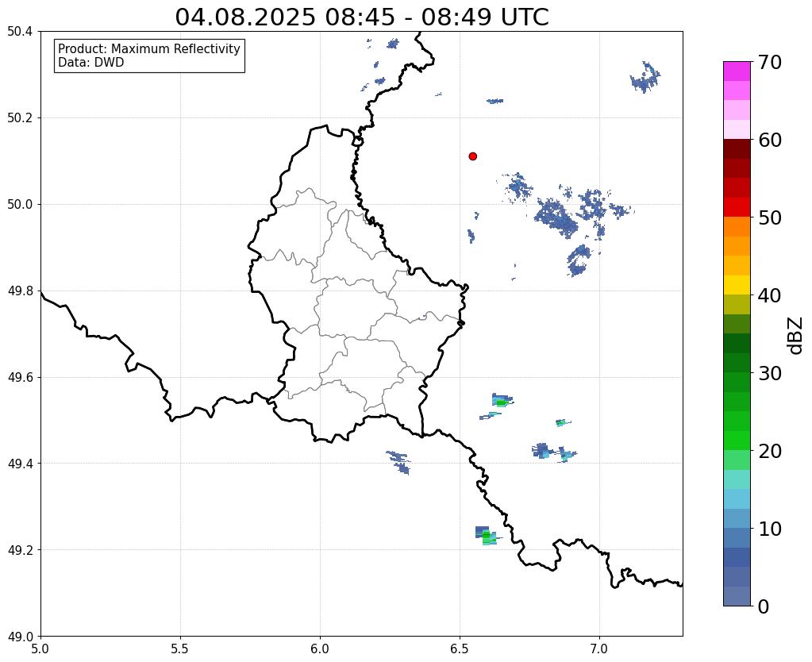812x662 pixels.
Task: Click the yellow 40 dBZ colorbar segment
Action: coord(737,285)
